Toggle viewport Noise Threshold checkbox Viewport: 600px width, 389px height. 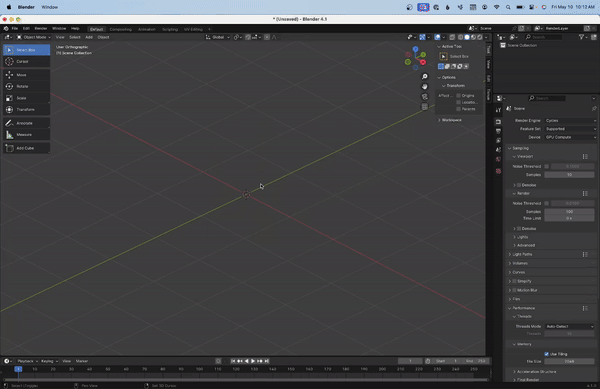click(x=546, y=166)
